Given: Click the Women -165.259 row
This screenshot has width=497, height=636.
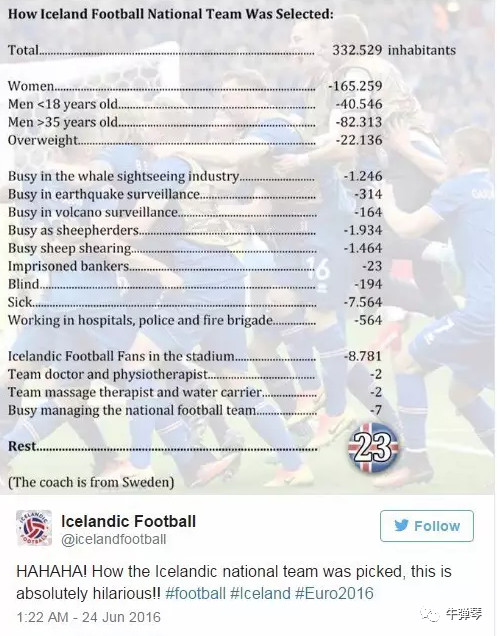Looking at the screenshot, I should 195,86.
